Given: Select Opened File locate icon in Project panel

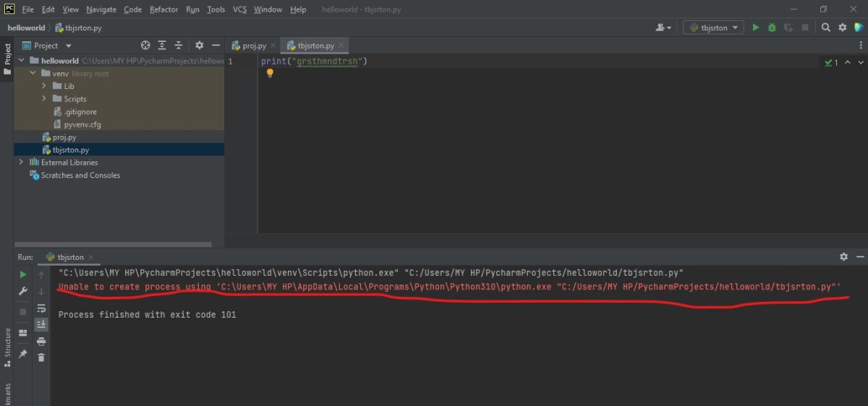Looking at the screenshot, I should click(x=145, y=45).
